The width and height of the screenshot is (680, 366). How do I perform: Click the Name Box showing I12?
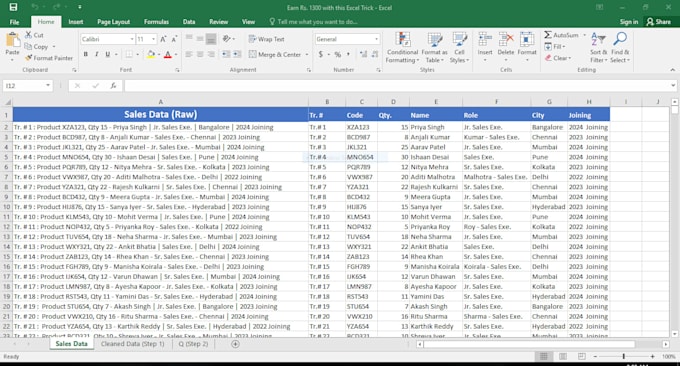click(x=27, y=86)
